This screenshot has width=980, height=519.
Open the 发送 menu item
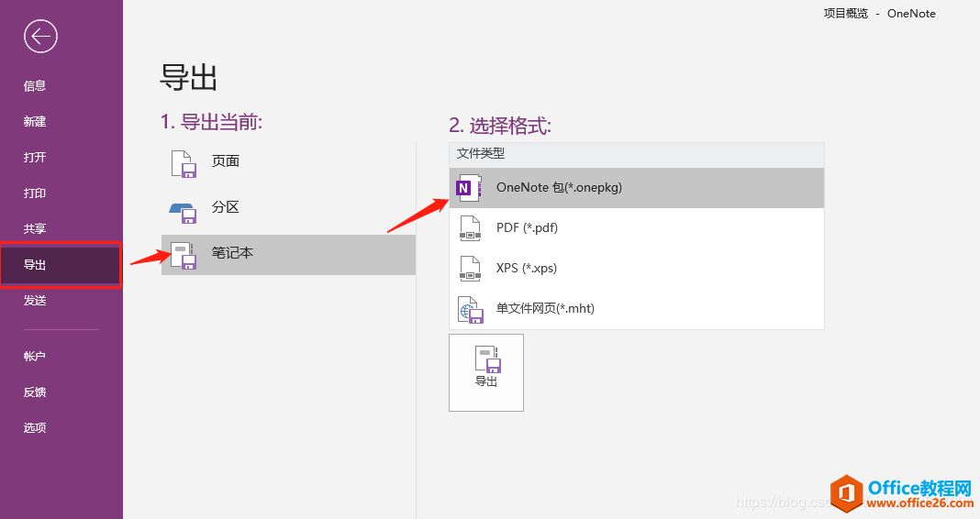[x=35, y=301]
